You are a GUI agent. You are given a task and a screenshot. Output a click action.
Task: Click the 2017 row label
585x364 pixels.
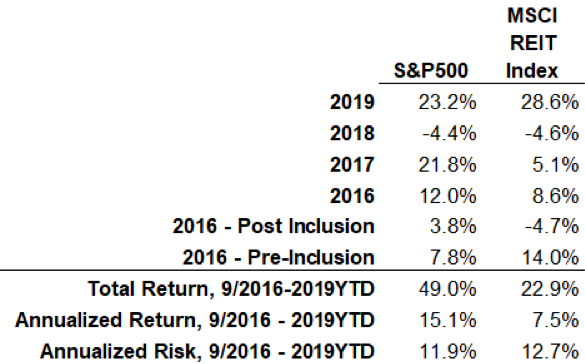pos(352,164)
